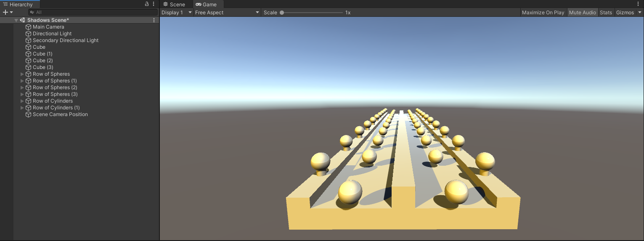Select the object named Cube
The image size is (644, 241).
tap(39, 47)
